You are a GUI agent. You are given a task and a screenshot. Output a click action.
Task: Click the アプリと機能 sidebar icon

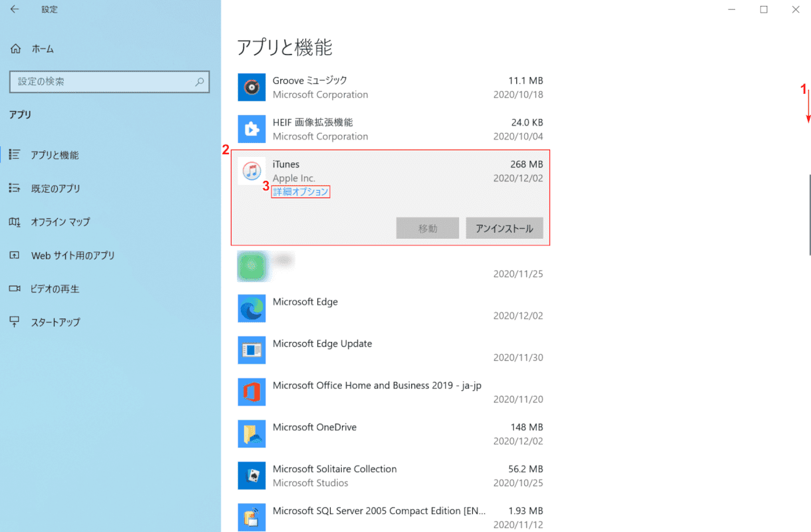[15, 155]
